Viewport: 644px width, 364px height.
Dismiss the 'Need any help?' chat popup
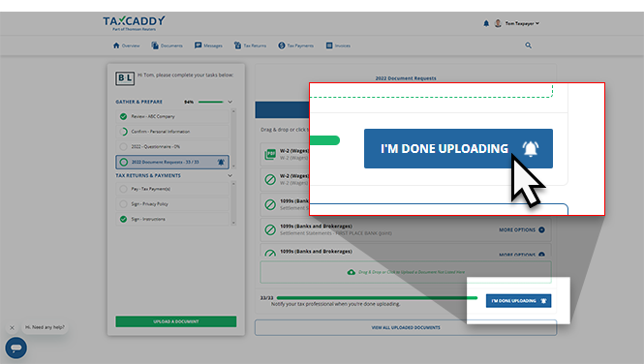pos(12,327)
